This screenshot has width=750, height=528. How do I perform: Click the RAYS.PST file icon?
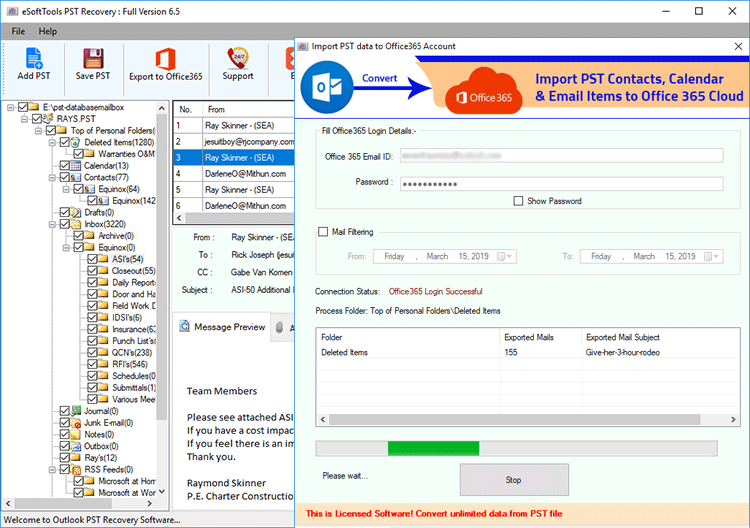(x=48, y=118)
